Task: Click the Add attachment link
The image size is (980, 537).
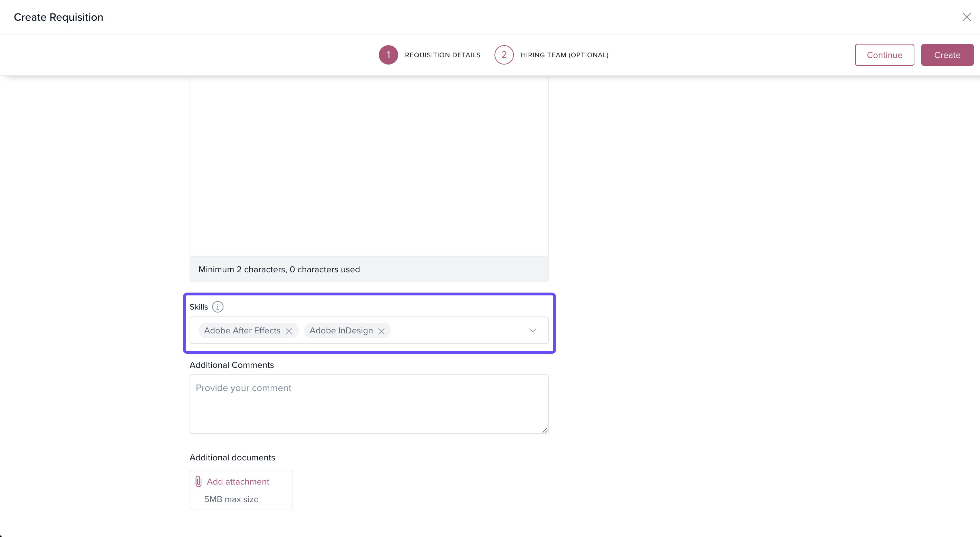Action: (x=238, y=481)
